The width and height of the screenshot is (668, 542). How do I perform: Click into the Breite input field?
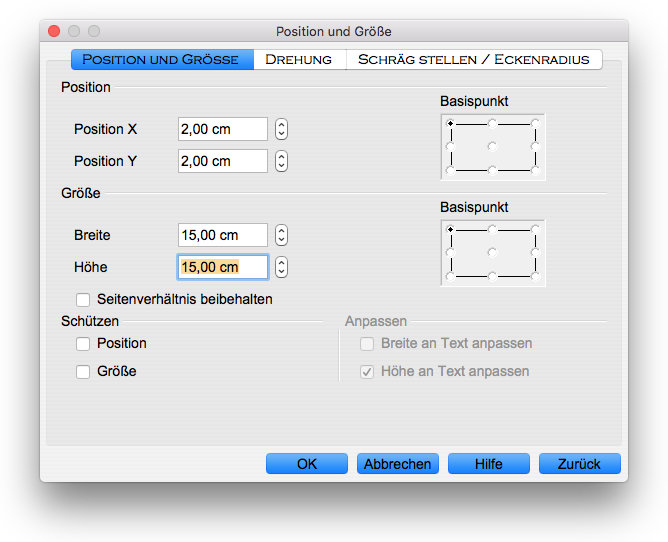pyautogui.click(x=222, y=235)
